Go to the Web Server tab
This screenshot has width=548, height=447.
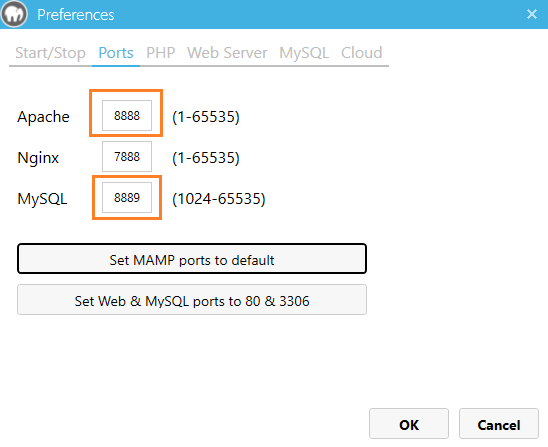(x=227, y=53)
